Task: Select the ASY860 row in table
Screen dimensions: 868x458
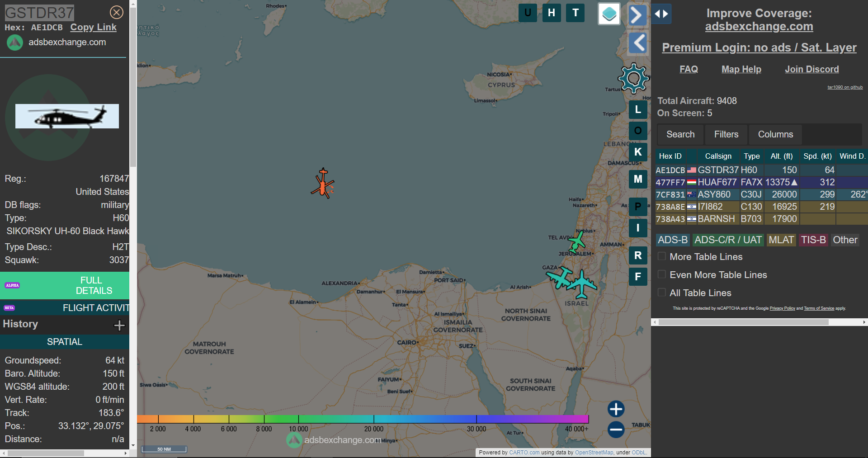Action: 761,194
